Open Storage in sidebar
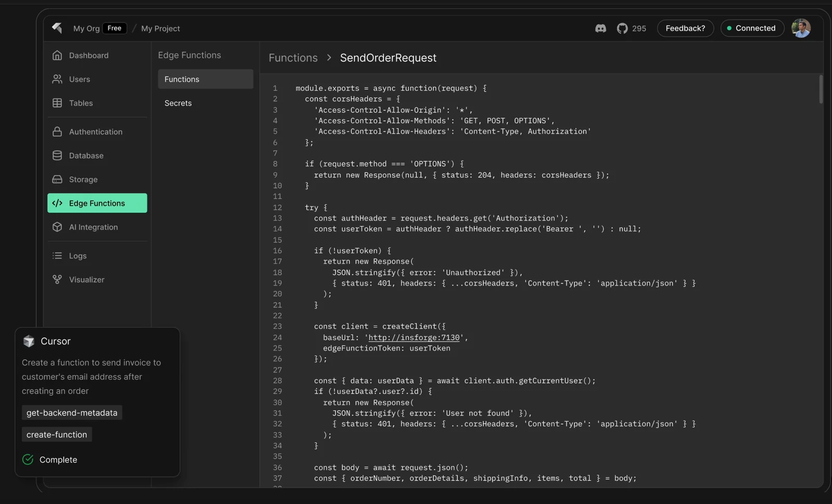832x504 pixels. coord(83,180)
